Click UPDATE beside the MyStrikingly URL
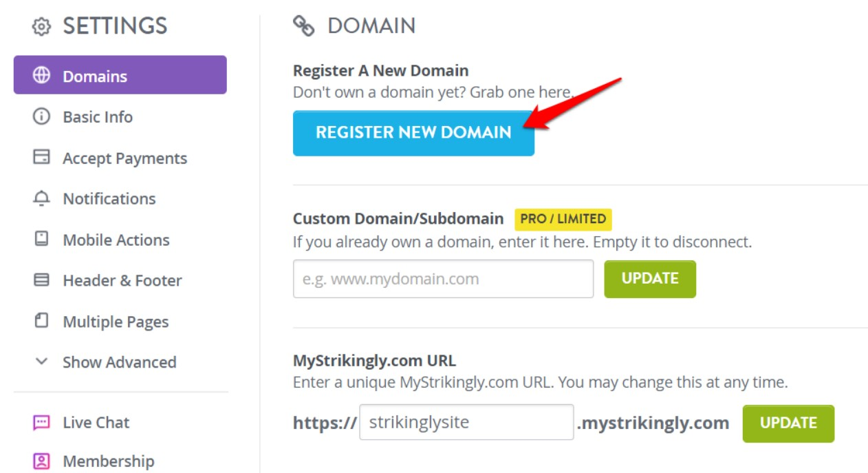 (x=788, y=423)
